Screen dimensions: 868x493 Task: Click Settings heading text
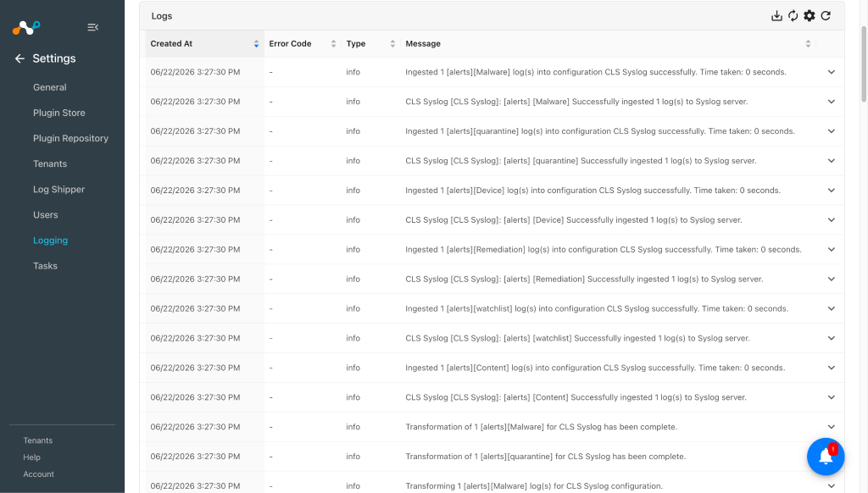click(54, 58)
